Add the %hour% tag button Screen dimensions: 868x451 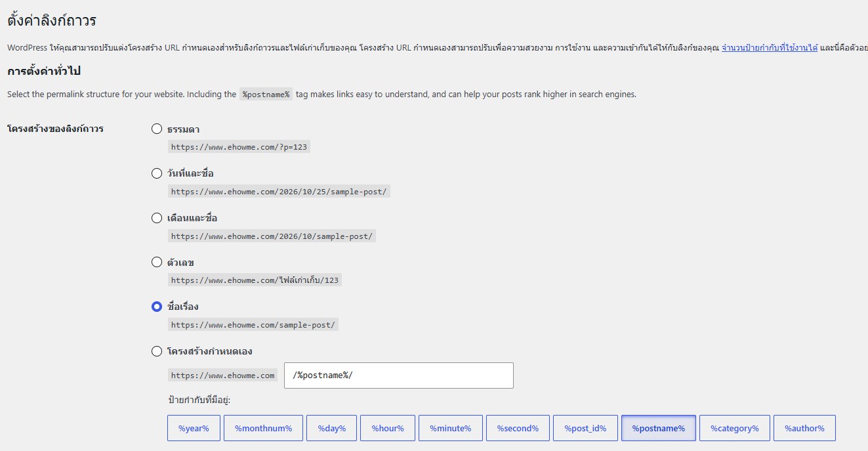tap(388, 428)
